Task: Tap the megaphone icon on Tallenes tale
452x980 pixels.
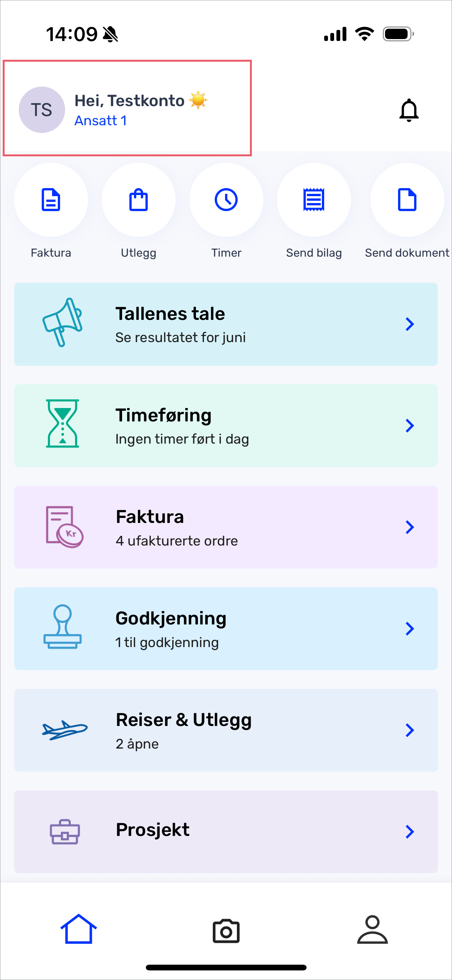Action: point(62,322)
